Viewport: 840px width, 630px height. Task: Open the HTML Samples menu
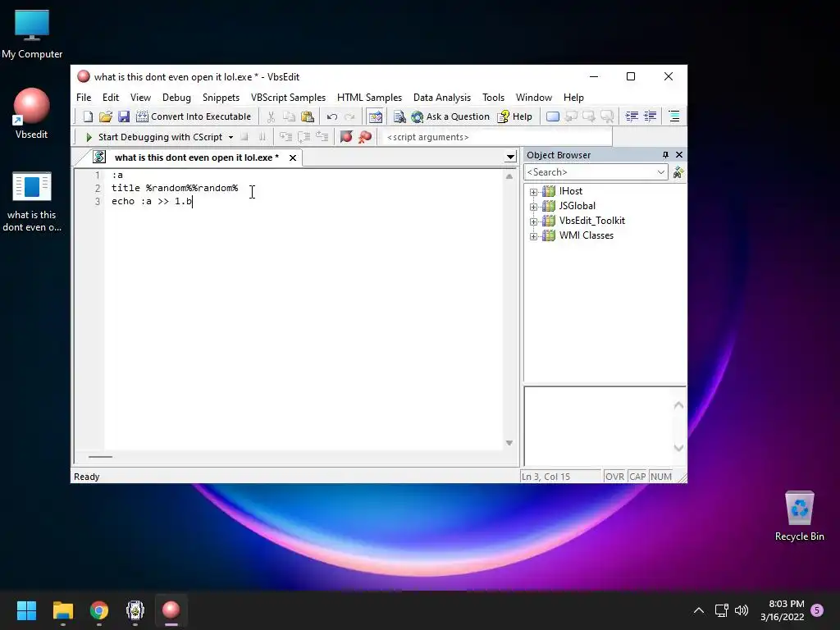click(x=369, y=98)
